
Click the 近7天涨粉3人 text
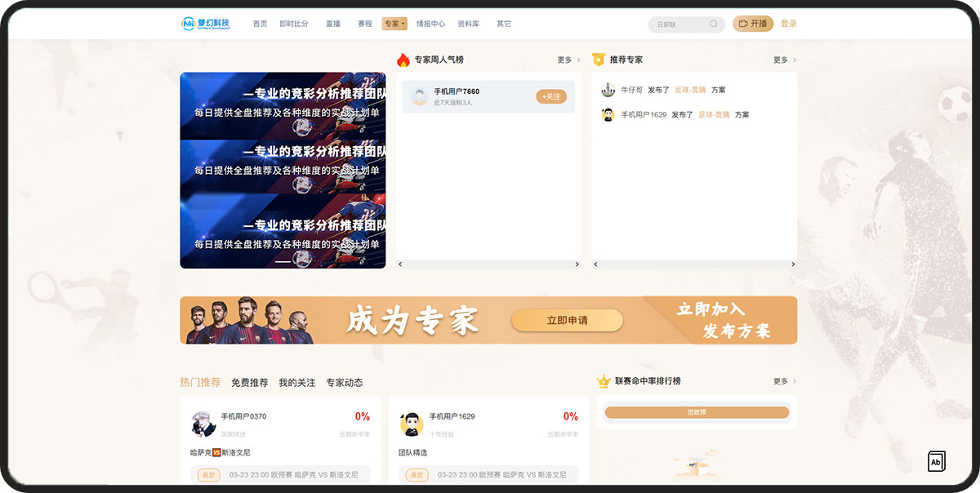452,103
